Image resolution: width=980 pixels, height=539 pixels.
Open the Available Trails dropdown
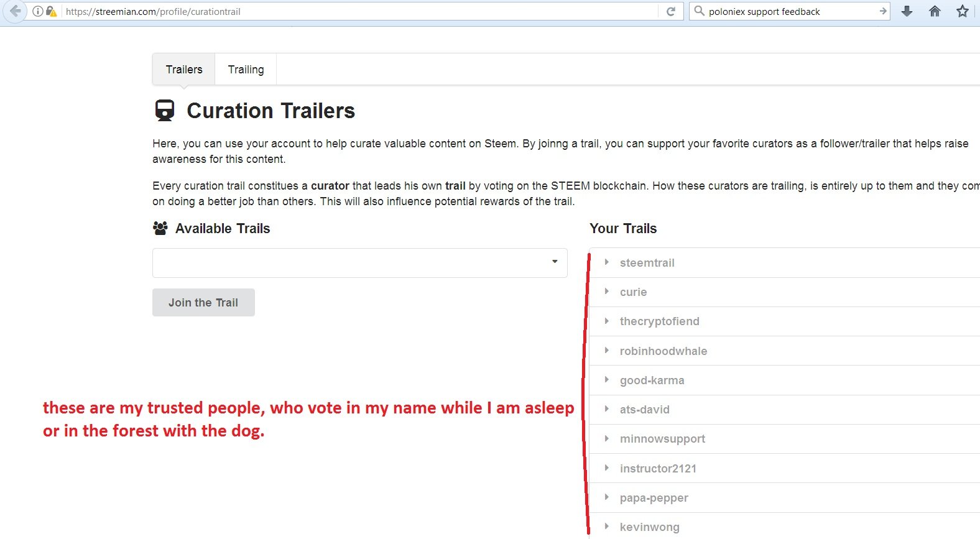coord(360,263)
